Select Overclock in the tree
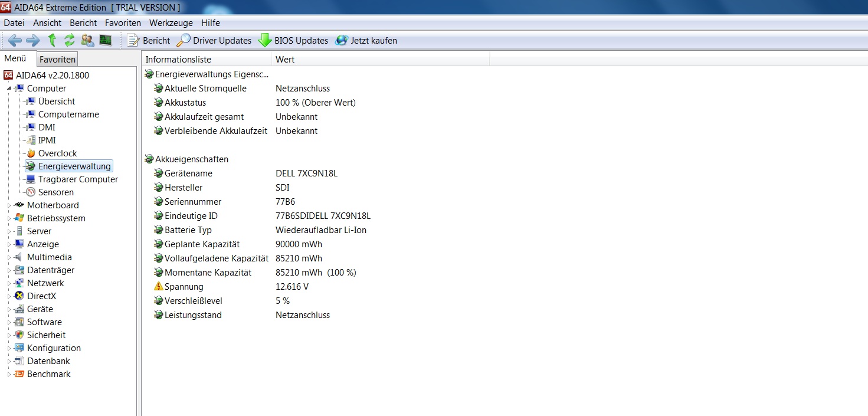Screen dimensions: 868x416 point(57,153)
